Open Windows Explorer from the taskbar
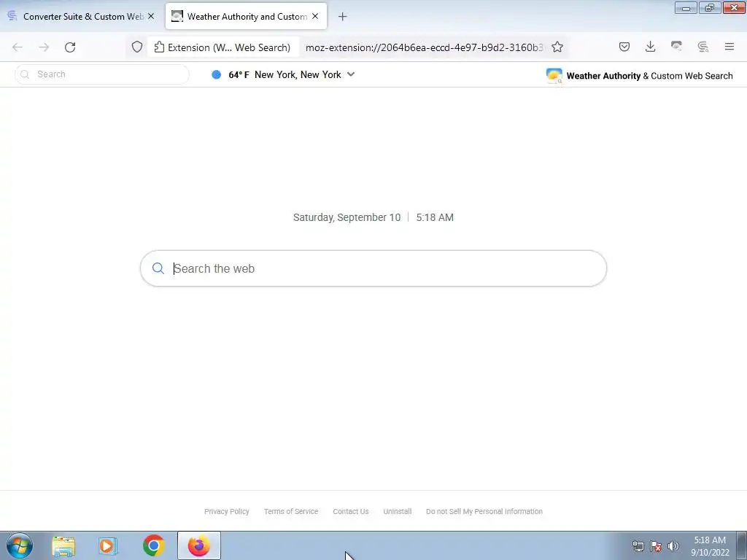This screenshot has width=747, height=560. pos(63,545)
